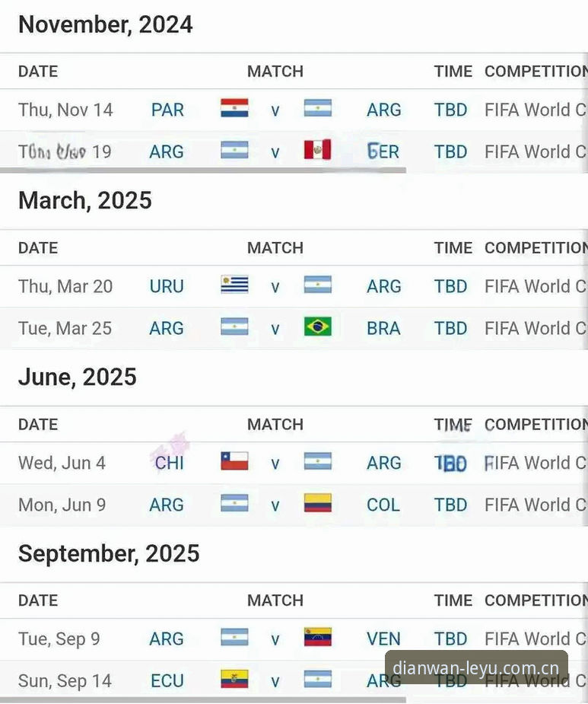Open BRA team link
588x704 pixels.
pyautogui.click(x=383, y=329)
